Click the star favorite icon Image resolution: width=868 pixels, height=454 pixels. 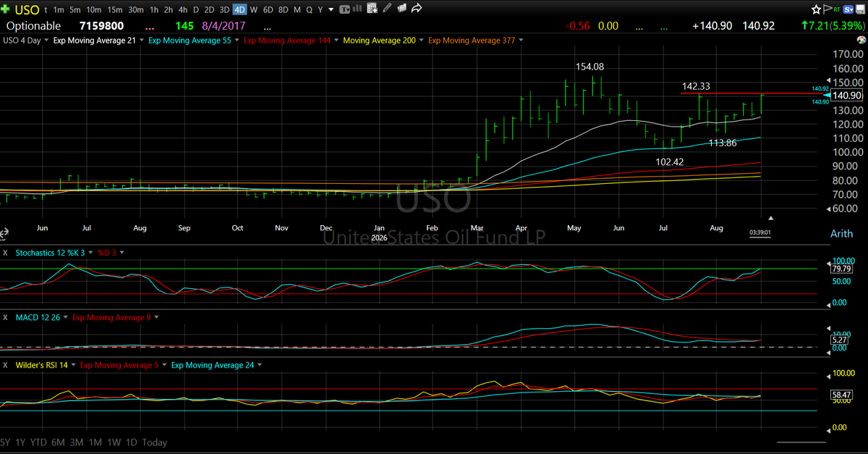click(817, 9)
